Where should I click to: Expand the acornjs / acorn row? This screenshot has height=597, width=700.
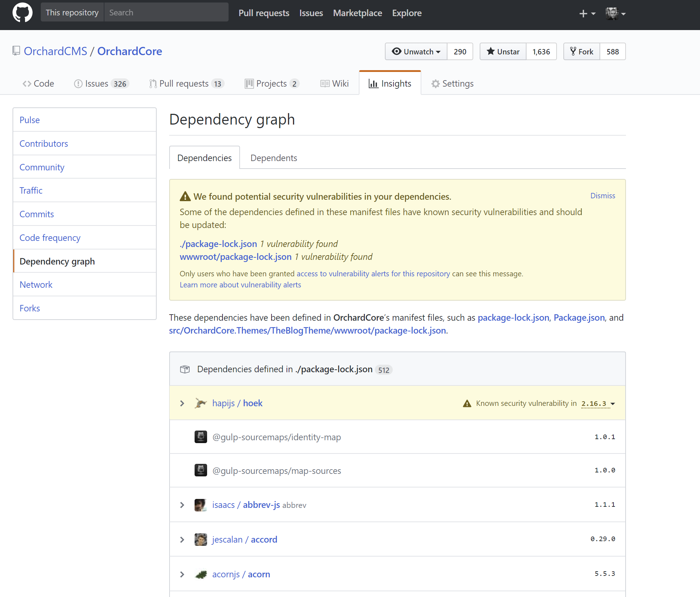(182, 574)
